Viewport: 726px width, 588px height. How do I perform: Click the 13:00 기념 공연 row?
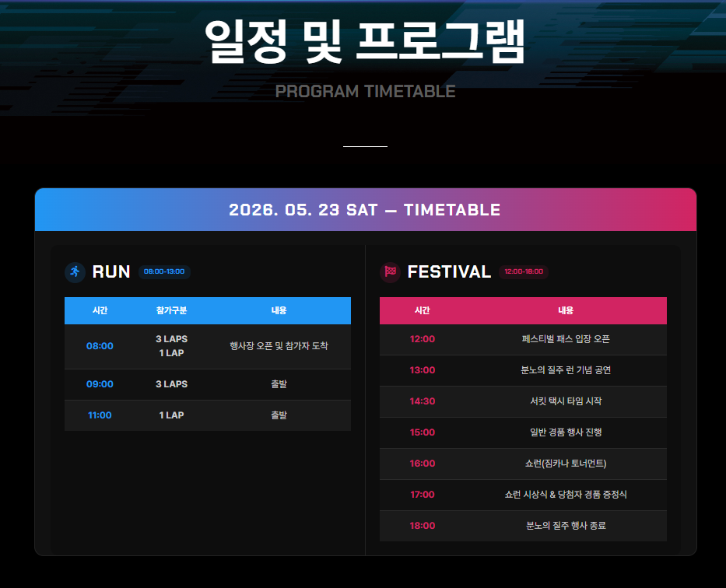[x=523, y=370]
